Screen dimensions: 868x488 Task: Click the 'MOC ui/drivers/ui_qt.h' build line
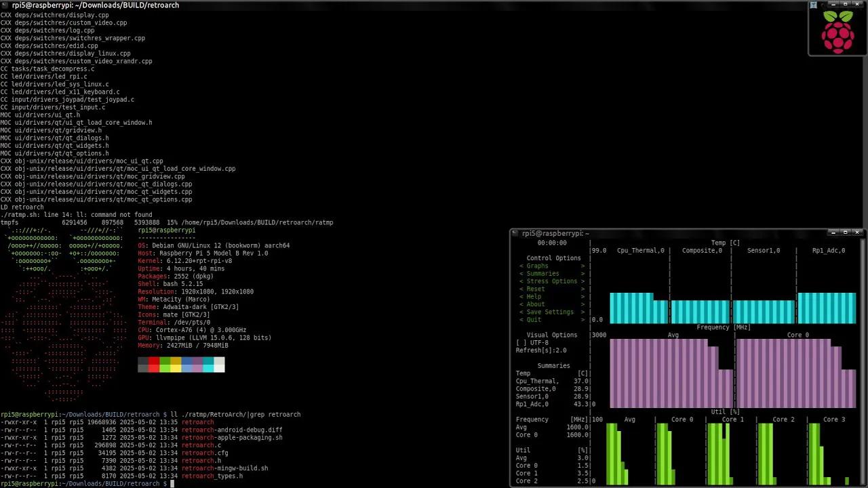click(40, 115)
